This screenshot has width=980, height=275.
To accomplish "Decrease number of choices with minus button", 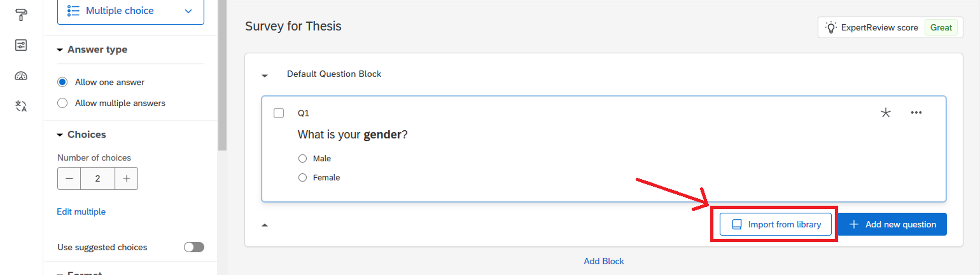I will click(69, 178).
